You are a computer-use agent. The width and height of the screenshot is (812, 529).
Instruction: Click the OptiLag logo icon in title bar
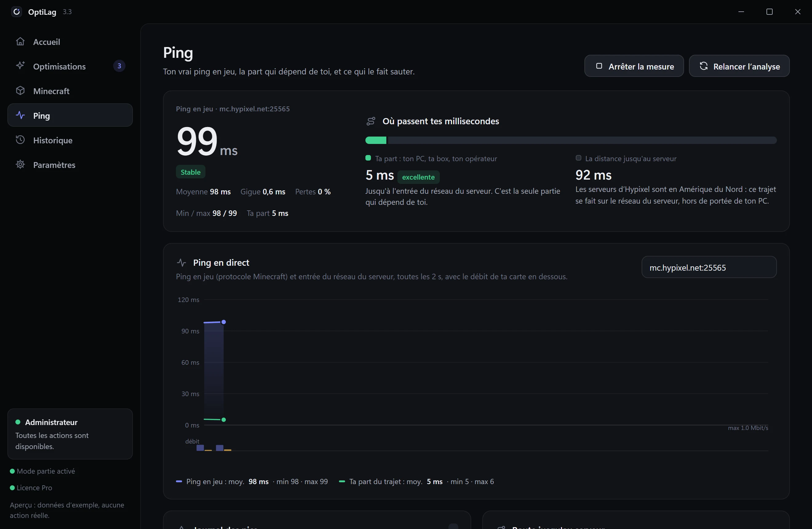(16, 12)
